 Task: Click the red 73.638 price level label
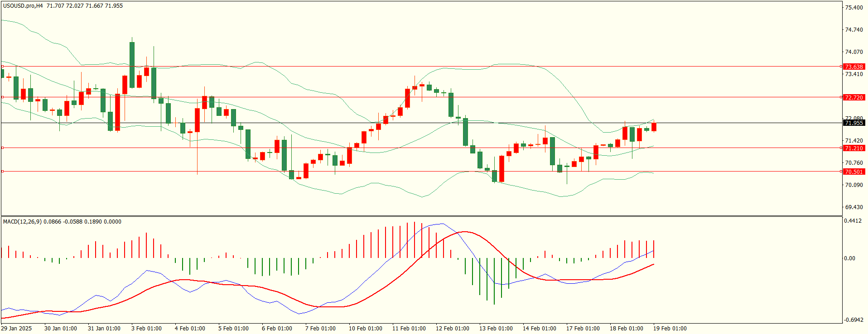(x=854, y=67)
